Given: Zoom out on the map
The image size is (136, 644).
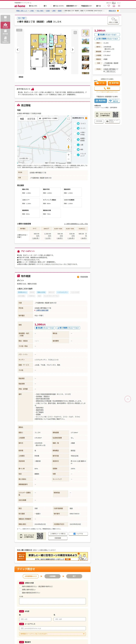Looking at the screenshot, I should pos(68,159).
